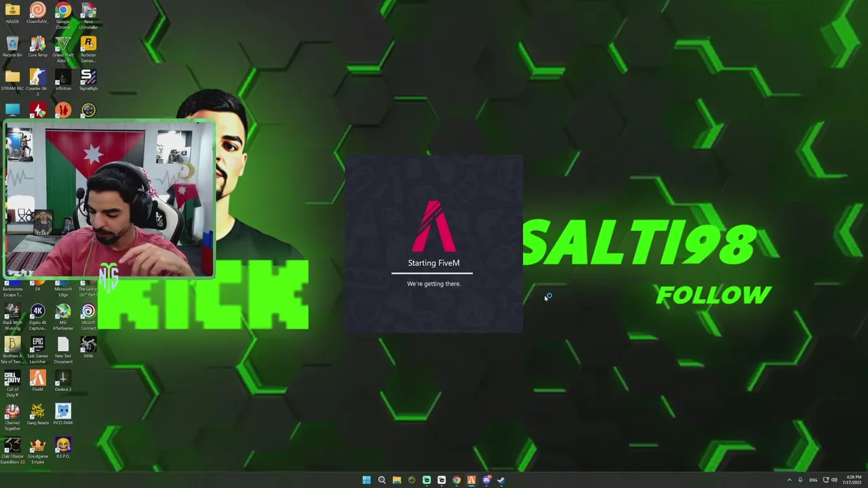Click the tray microphone icon

800,480
